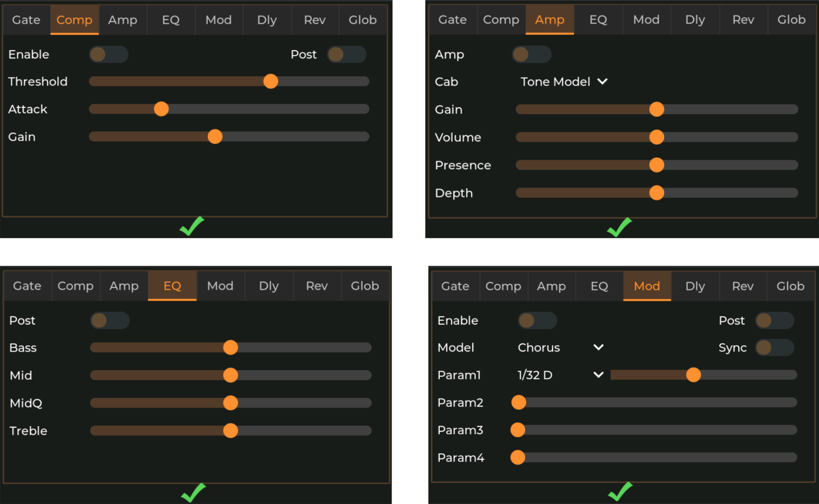
Task: Open Mod tab in Amp panel
Action: pyautogui.click(x=647, y=20)
